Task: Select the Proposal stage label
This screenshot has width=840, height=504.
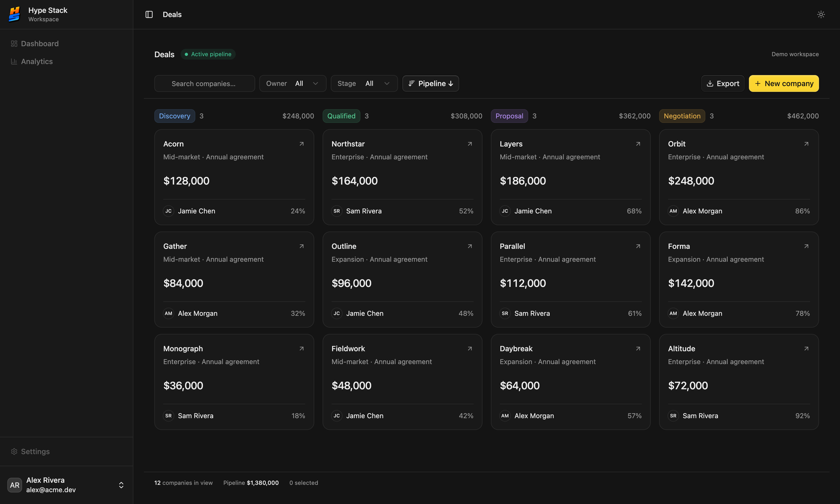Action: (509, 116)
